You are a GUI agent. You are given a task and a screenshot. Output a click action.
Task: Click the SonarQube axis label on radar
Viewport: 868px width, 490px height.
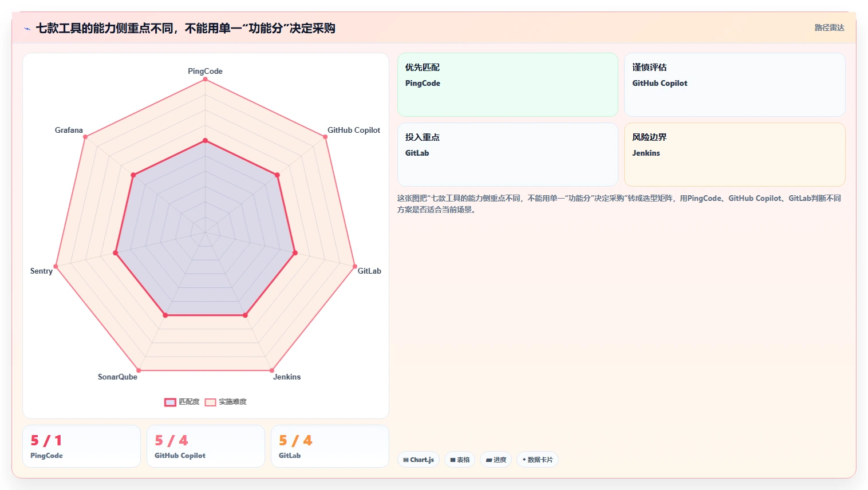click(x=117, y=377)
